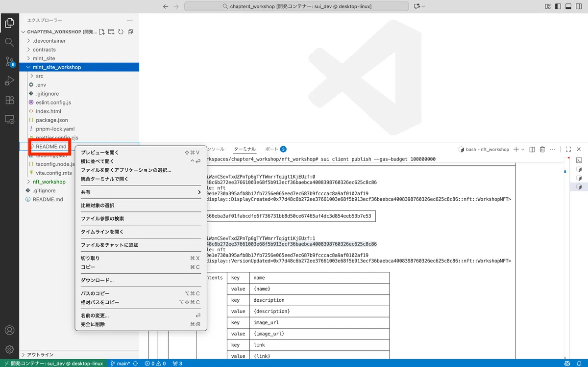Select the first terminal icon in terminal list
Screen dimensions: 588x367
point(579,160)
